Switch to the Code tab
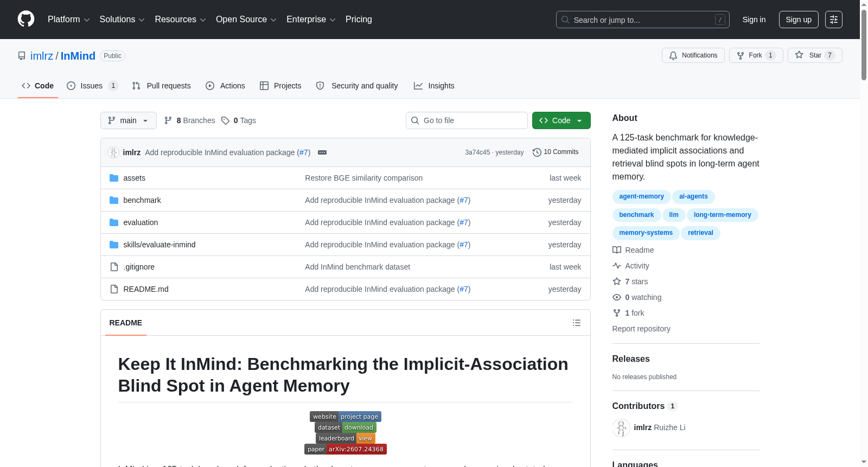Image resolution: width=868 pixels, height=467 pixels. (x=38, y=86)
